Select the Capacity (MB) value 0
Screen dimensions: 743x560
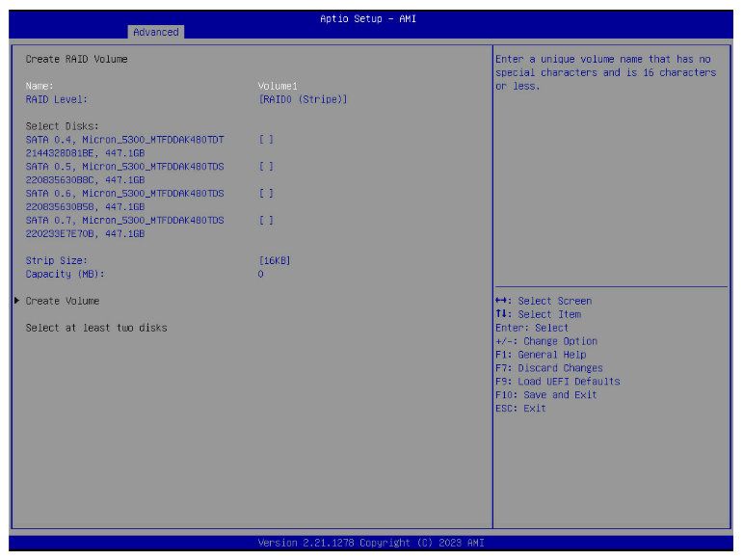260,275
